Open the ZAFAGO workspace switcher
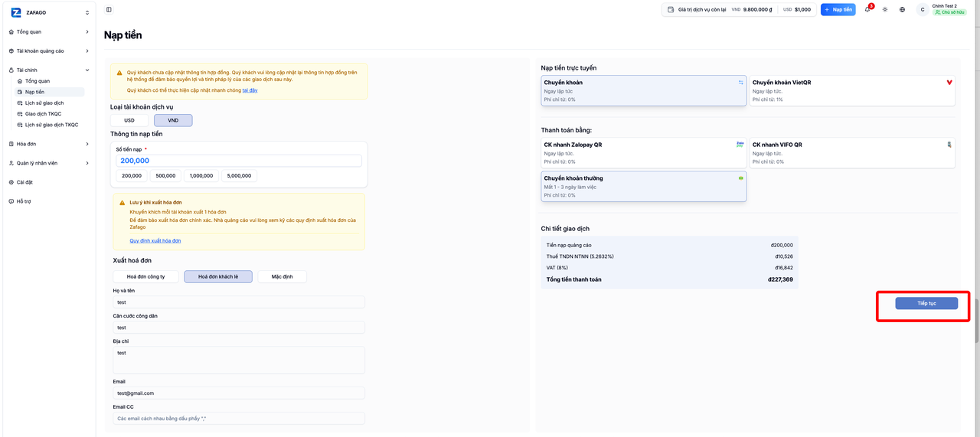Screen dimensions: 980x437 click(50, 12)
